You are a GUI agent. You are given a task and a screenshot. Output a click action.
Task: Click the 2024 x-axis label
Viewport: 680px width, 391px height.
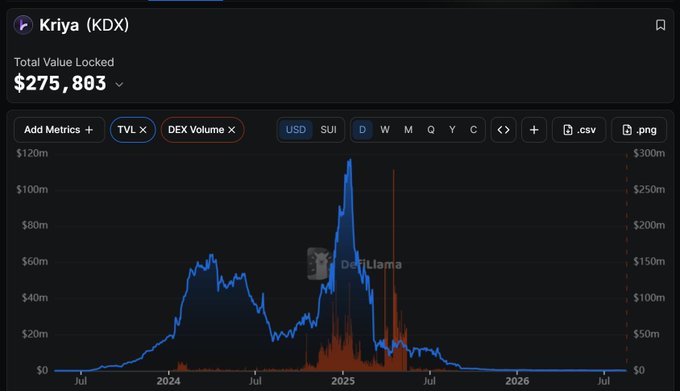[x=168, y=381]
